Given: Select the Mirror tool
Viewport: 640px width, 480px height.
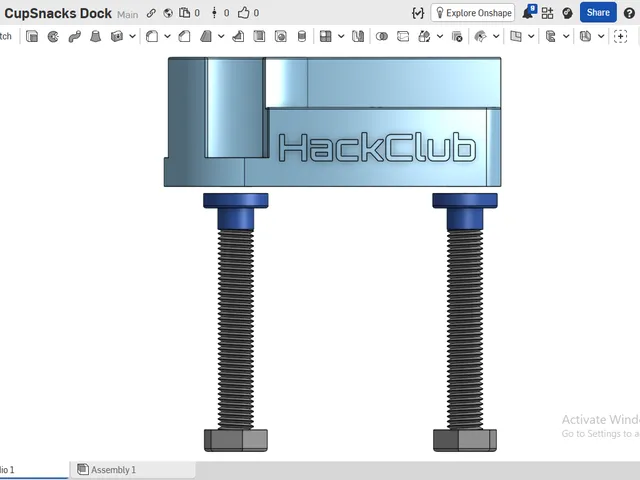Looking at the screenshot, I should (358, 36).
